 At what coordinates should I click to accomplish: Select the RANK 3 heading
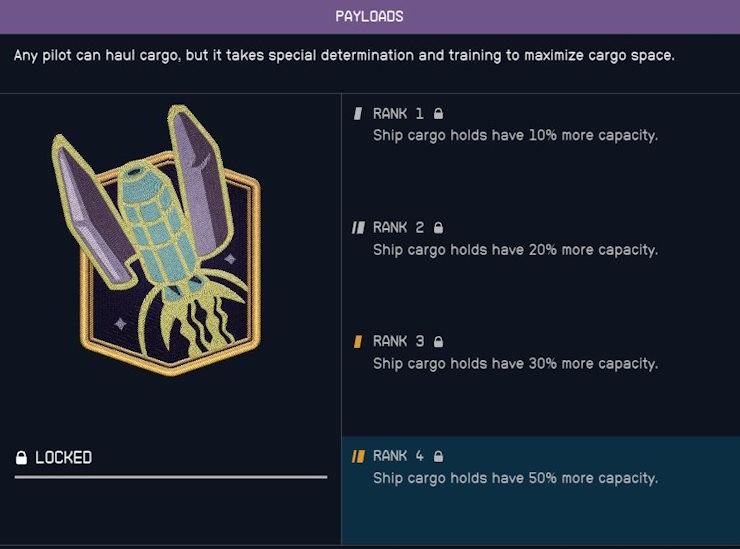coord(398,342)
